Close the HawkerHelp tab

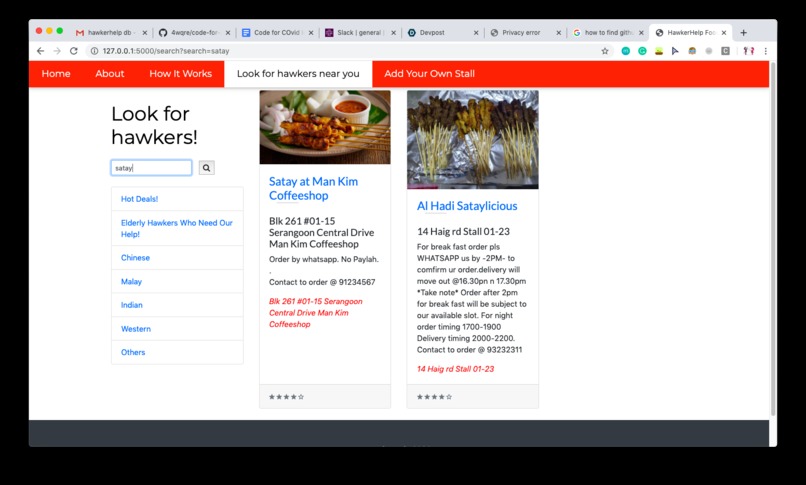pyautogui.click(x=724, y=32)
